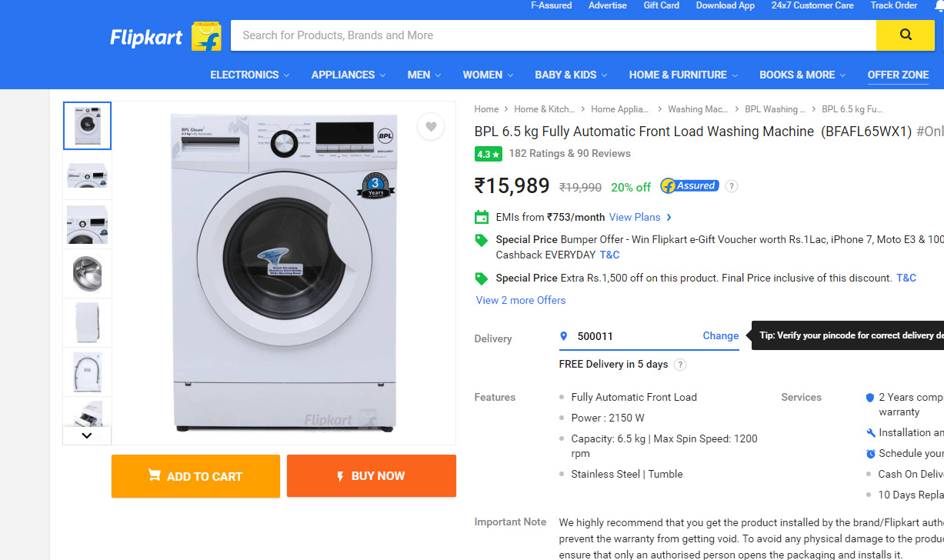Expand the Home & Furniture menu
This screenshot has height=560, width=944.
683,75
